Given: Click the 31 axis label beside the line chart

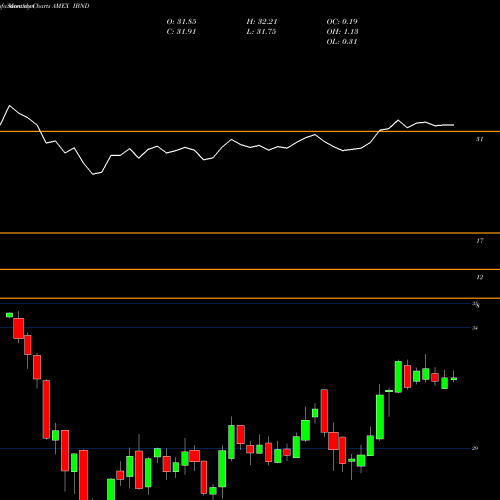Looking at the screenshot, I should click(479, 139).
